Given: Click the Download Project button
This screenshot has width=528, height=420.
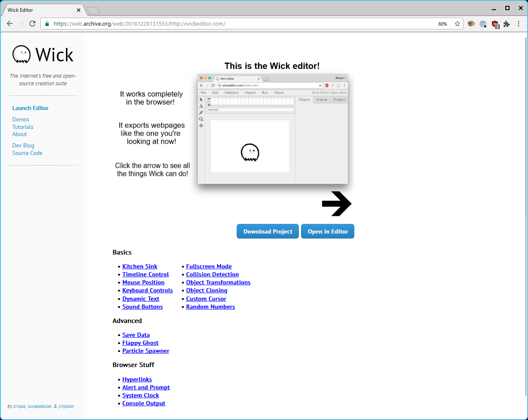Looking at the screenshot, I should point(268,231).
